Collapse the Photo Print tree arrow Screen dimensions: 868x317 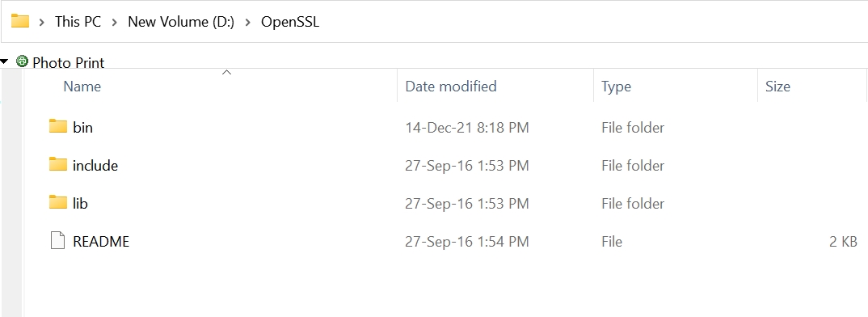(4, 61)
